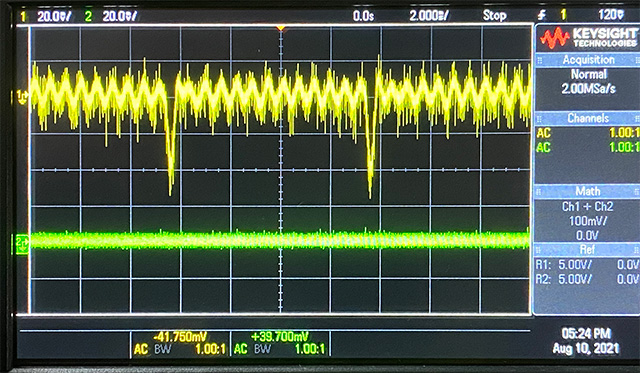Select the green channel 2 indicator at top
Screen dimensions: 640x373
click(x=88, y=16)
